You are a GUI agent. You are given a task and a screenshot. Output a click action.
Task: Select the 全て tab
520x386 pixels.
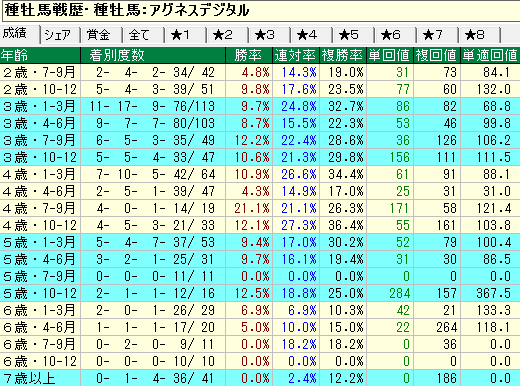coord(144,35)
